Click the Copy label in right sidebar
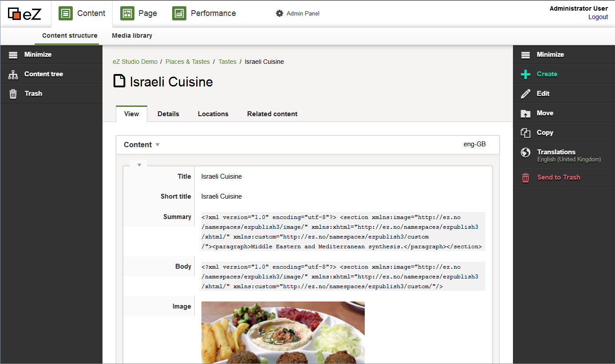615x364 pixels. tap(545, 133)
